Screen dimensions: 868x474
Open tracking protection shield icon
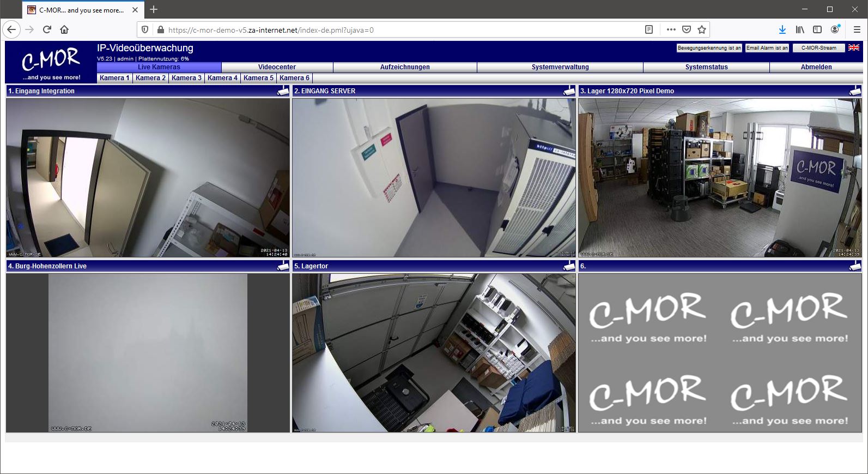pos(145,29)
